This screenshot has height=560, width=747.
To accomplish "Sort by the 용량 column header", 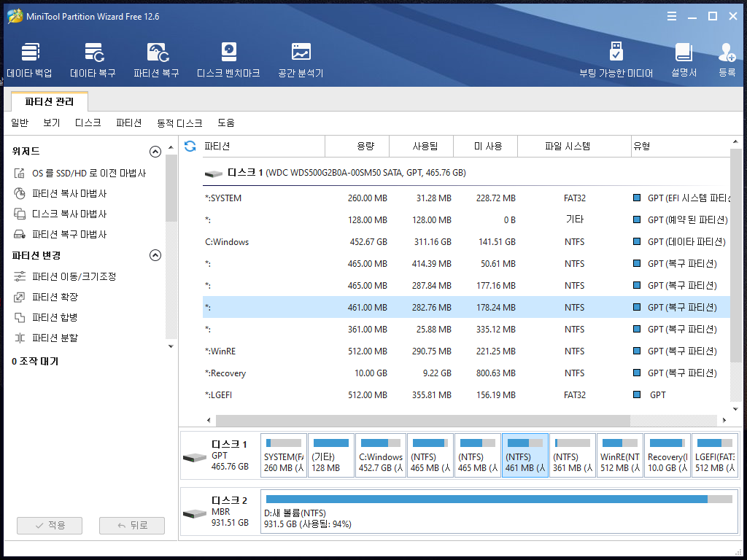I will [357, 146].
